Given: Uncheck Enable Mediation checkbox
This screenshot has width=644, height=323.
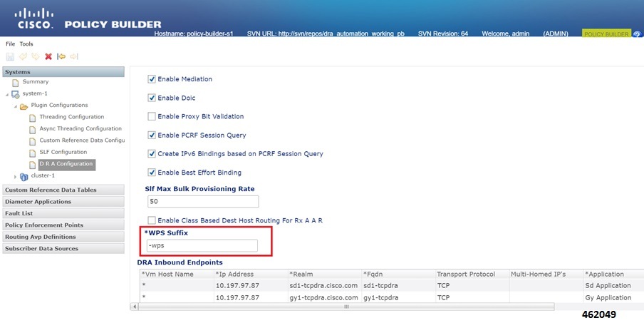Looking at the screenshot, I should pos(152,79).
